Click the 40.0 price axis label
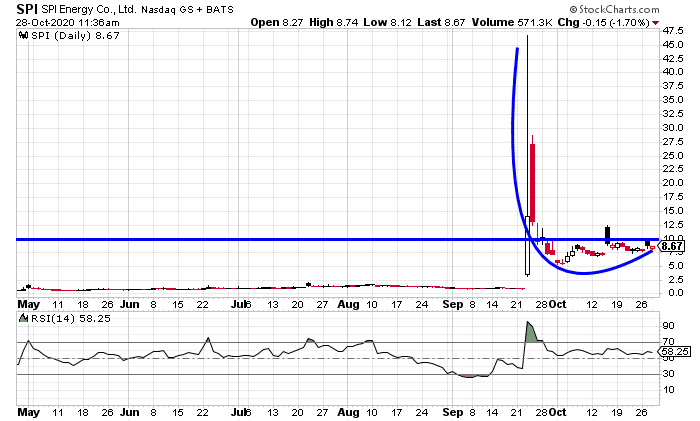Screen dimensions: 700x421 [673, 72]
